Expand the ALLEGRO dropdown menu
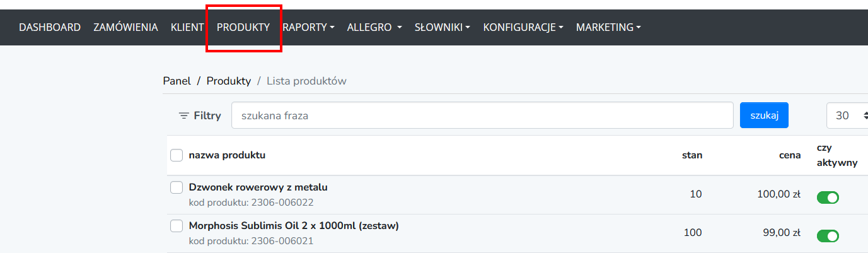This screenshot has height=253, width=868. point(374,27)
